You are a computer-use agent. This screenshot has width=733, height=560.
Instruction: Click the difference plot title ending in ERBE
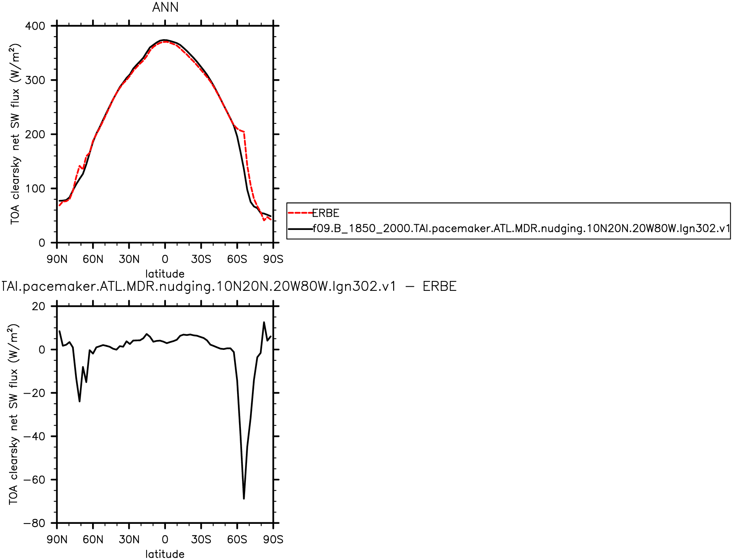(228, 286)
